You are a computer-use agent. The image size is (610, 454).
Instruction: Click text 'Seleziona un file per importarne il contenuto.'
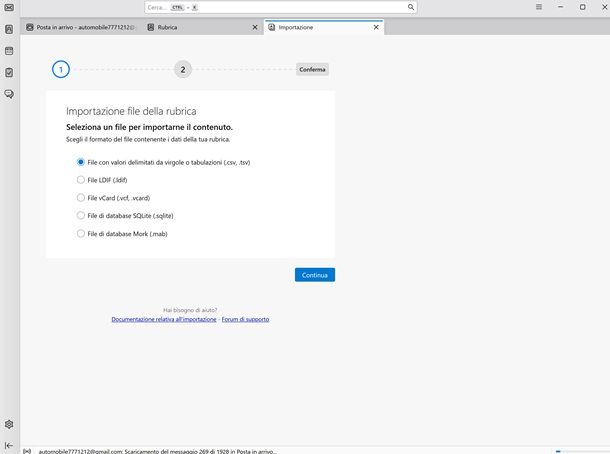(x=149, y=127)
